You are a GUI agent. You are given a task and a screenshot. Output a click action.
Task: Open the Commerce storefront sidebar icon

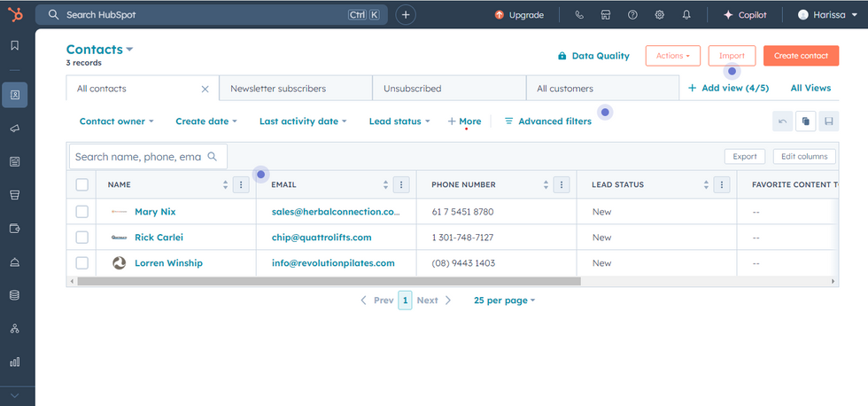tap(15, 195)
